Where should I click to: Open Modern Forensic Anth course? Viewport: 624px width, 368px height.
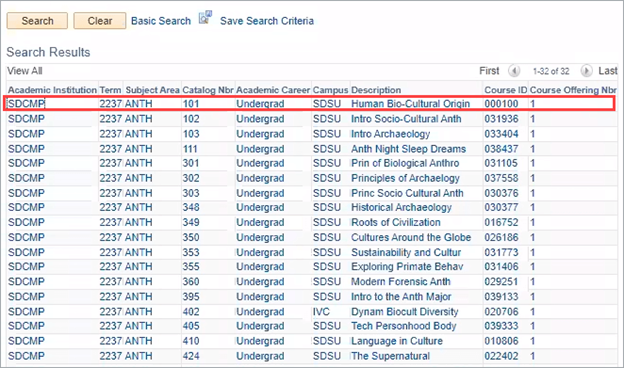tap(401, 282)
